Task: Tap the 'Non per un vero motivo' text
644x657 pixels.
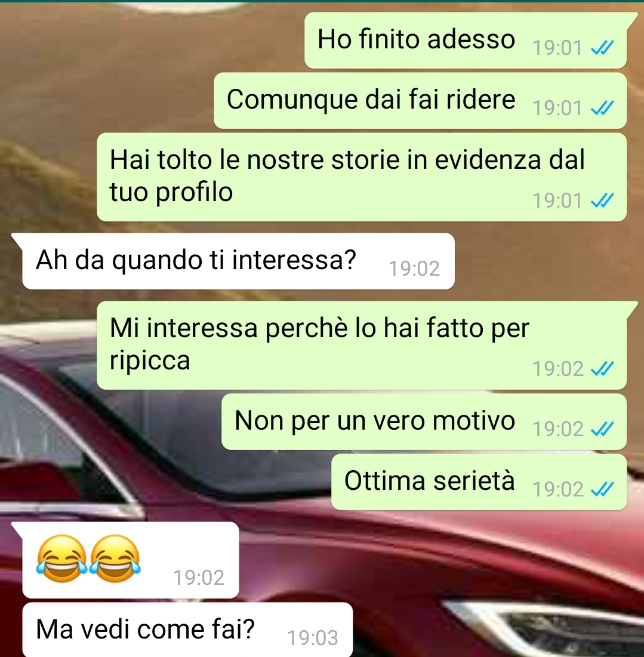Action: 375,420
